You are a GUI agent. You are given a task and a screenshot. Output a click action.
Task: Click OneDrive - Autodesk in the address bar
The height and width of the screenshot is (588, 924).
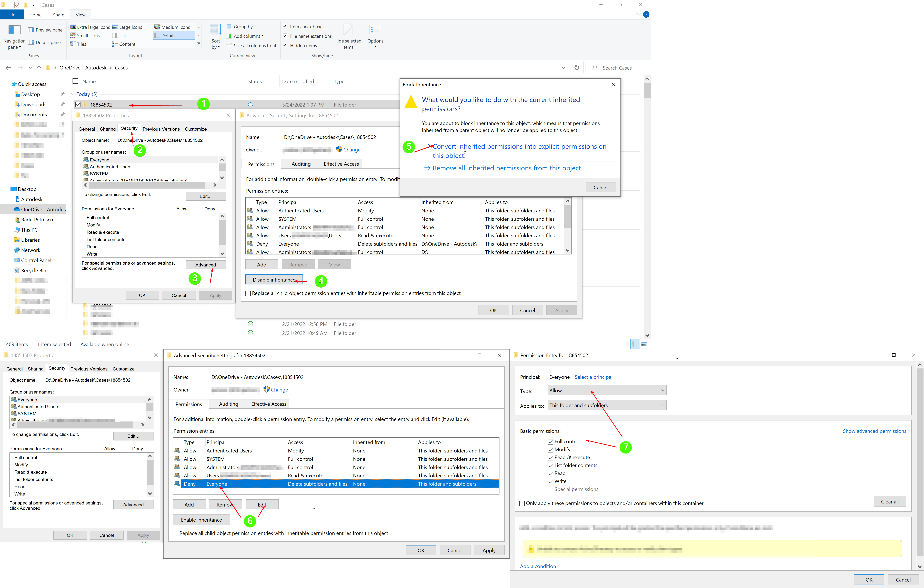[x=83, y=68]
